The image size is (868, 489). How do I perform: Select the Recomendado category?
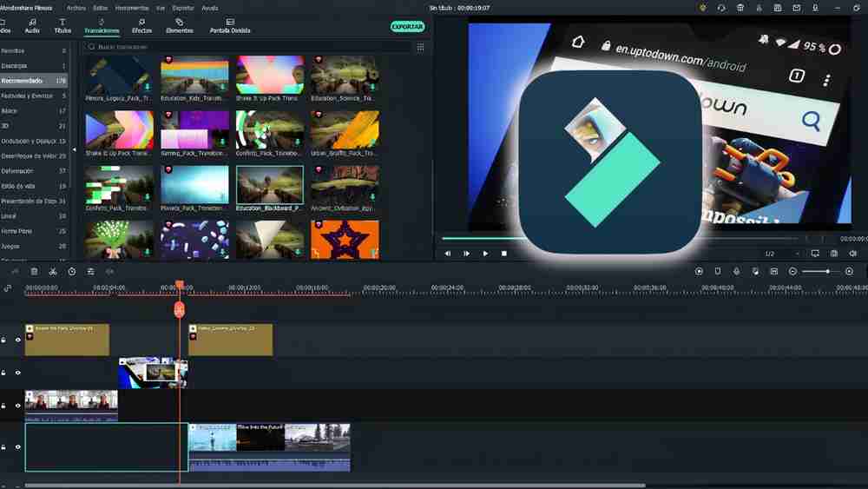click(34, 81)
